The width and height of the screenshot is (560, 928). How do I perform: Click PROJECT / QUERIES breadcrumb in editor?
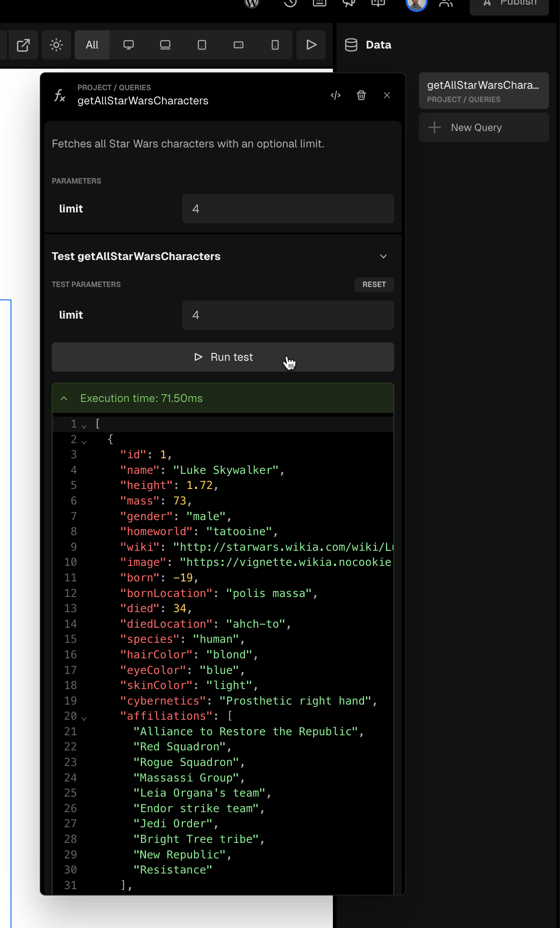click(114, 87)
